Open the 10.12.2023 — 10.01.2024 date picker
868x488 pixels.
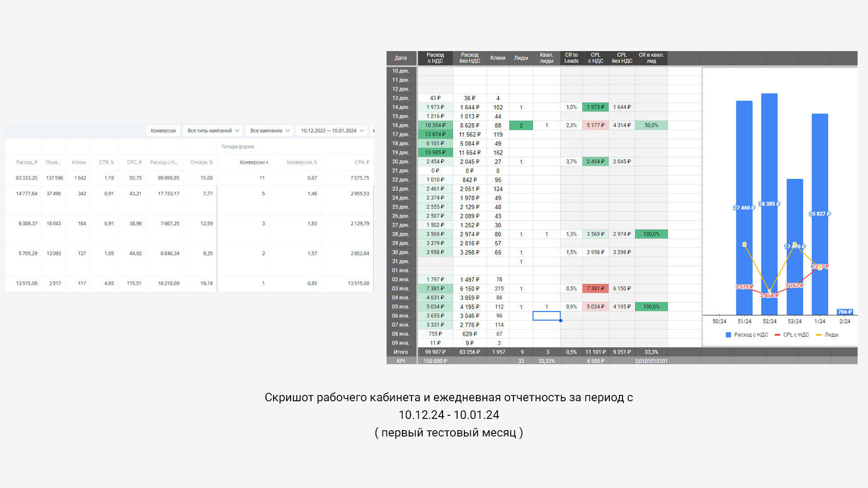pos(332,131)
